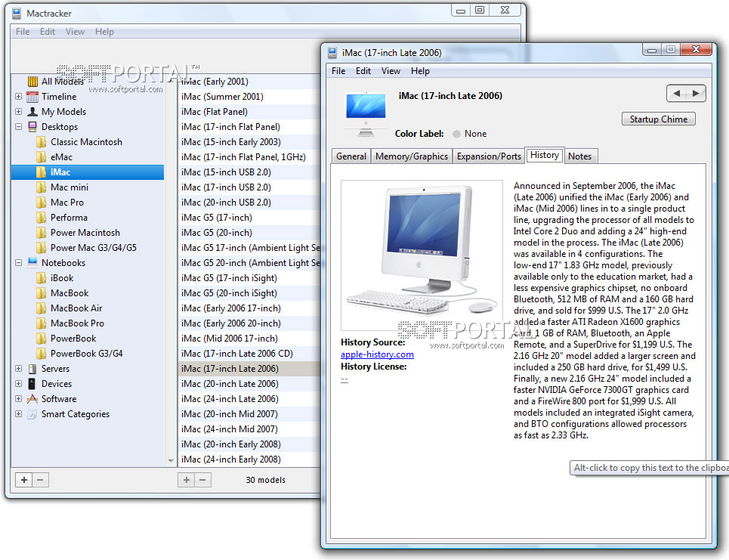729x560 pixels.
Task: Select iMac G5 (20-inch iSight) row
Action: coord(249,293)
